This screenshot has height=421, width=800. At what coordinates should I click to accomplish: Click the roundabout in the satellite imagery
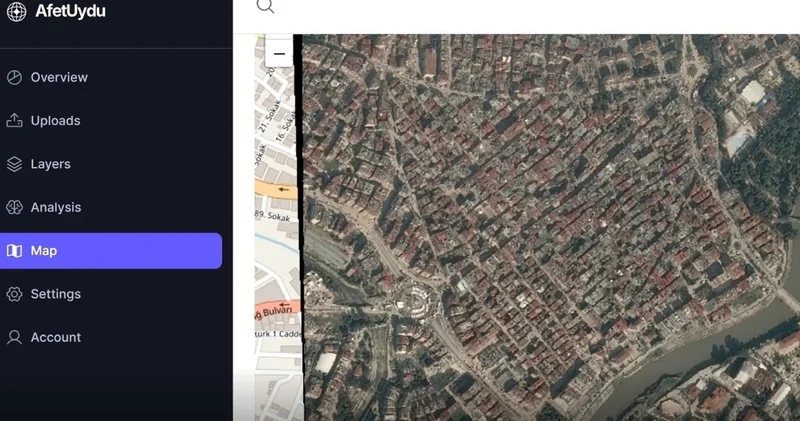coord(411,299)
